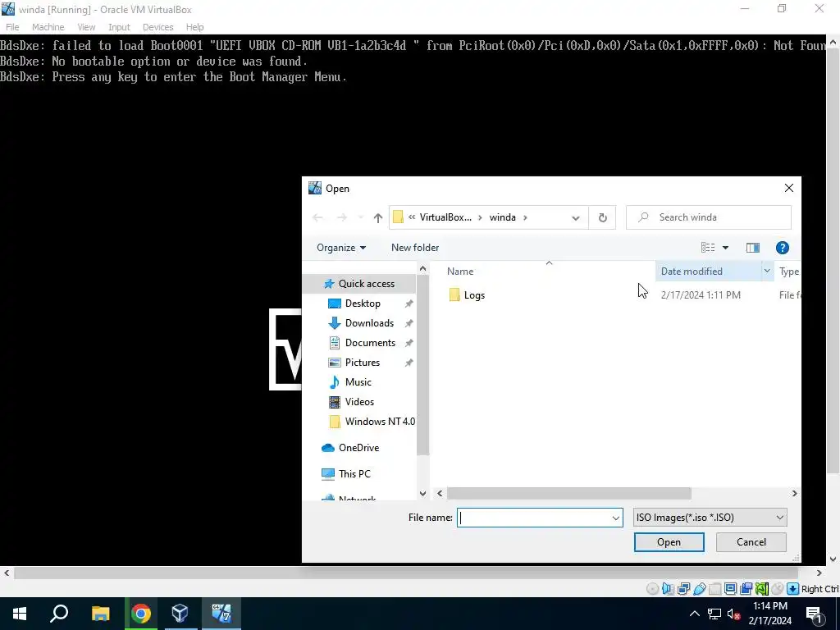Expand the address bar history dropdown
Image resolution: width=840 pixels, height=630 pixels.
[x=575, y=217]
